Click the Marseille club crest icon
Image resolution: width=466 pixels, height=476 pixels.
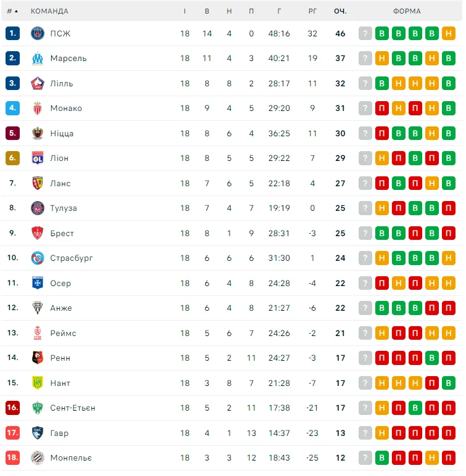tap(38, 58)
